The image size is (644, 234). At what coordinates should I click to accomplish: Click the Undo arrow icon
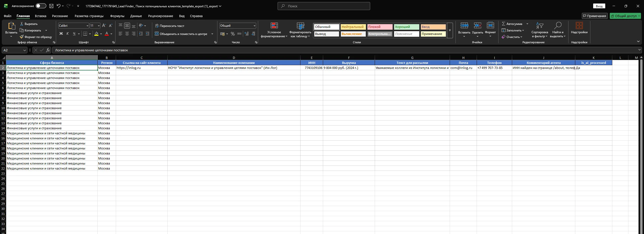[x=58, y=6]
